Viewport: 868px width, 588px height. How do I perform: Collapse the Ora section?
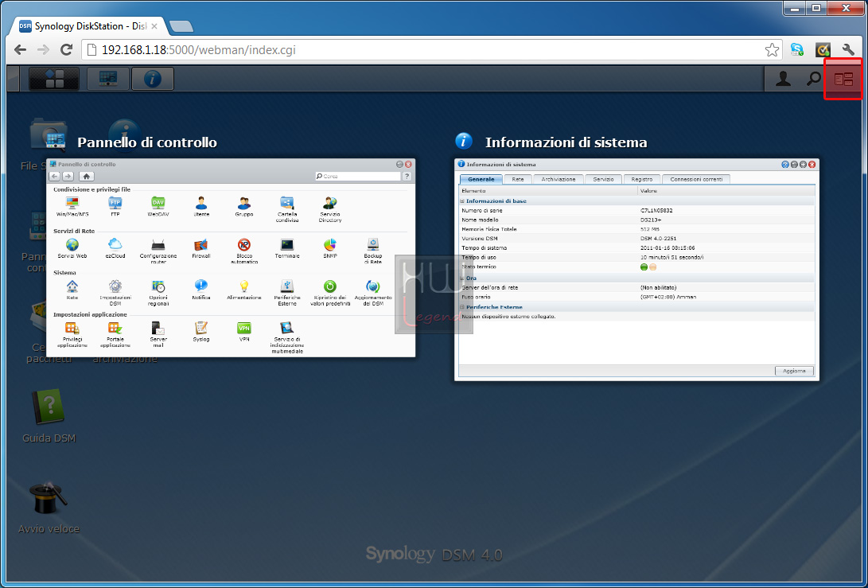tap(463, 278)
